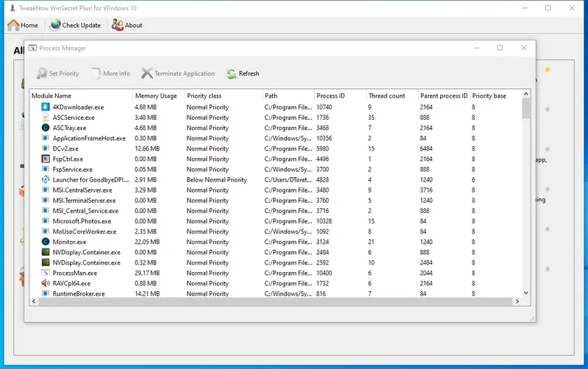Click the green Refresh arrows icon
588x369 pixels.
[232, 74]
